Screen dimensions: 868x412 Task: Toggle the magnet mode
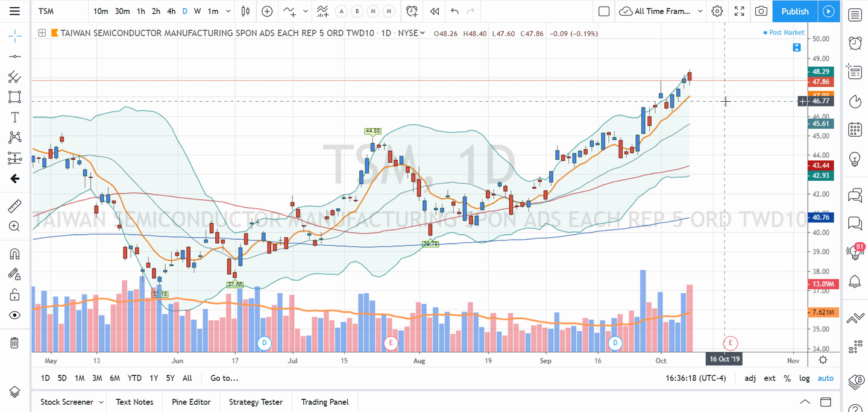(14, 254)
